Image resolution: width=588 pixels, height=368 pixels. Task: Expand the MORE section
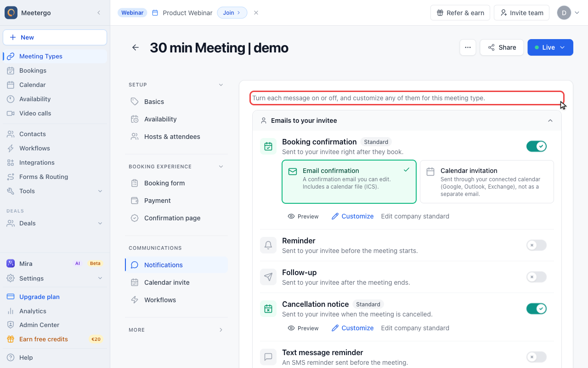176,330
